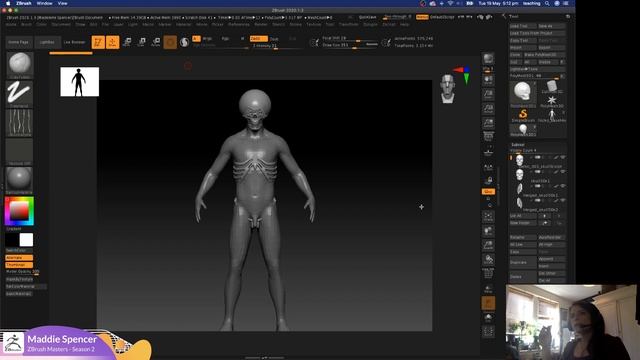The height and width of the screenshot is (360, 640).
Task: Activate the Draw mode button
Action: pos(113,42)
